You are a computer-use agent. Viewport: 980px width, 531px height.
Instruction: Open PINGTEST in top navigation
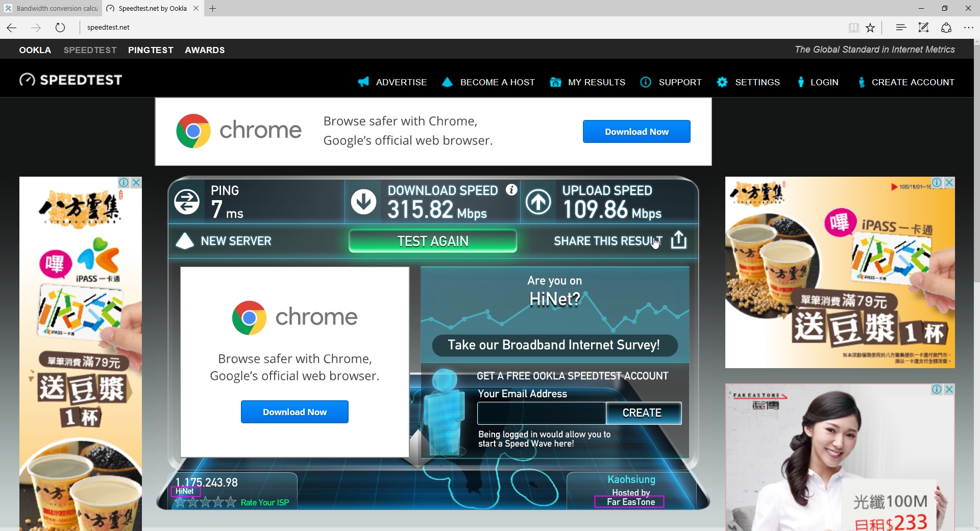[151, 50]
